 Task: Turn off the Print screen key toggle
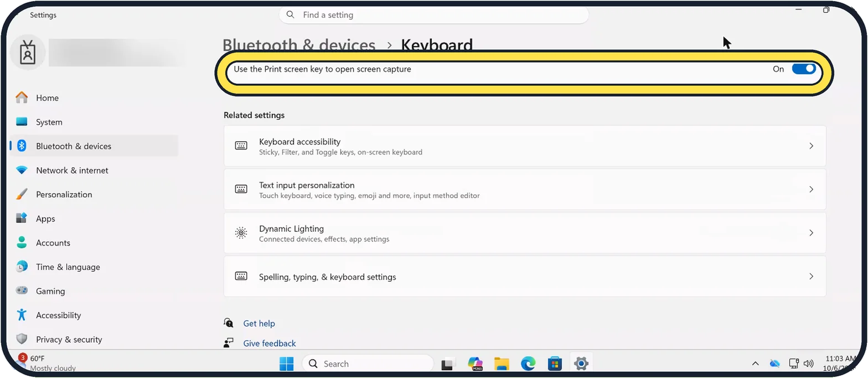[x=804, y=69]
